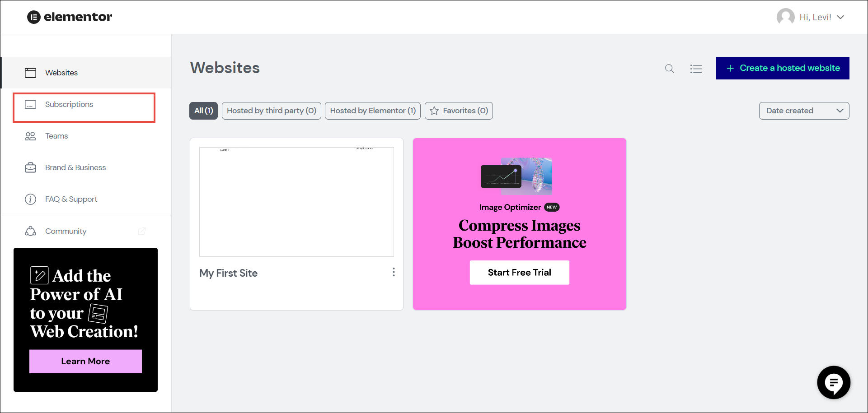Click the AI banner headline text
Viewport: 868px width, 413px height.
[x=84, y=304]
